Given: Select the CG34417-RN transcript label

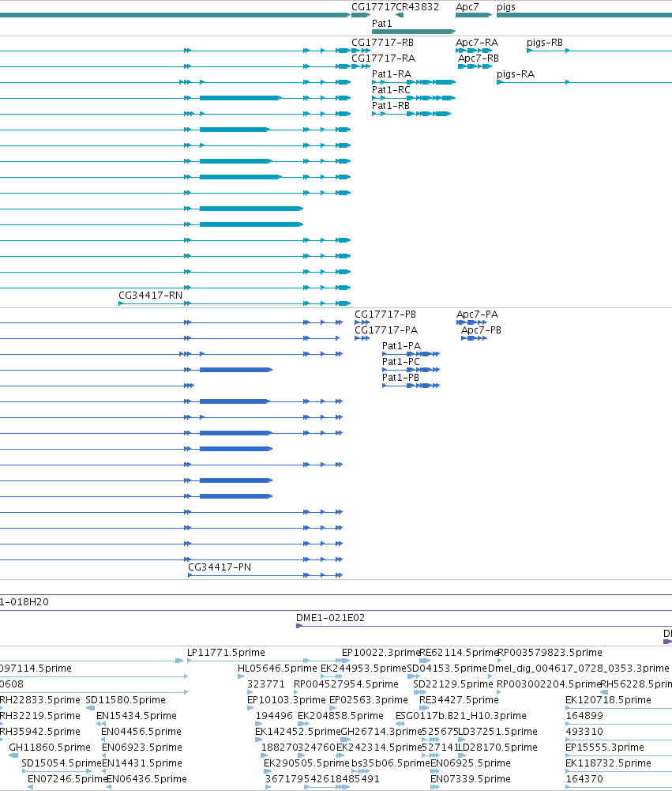Looking at the screenshot, I should [150, 295].
